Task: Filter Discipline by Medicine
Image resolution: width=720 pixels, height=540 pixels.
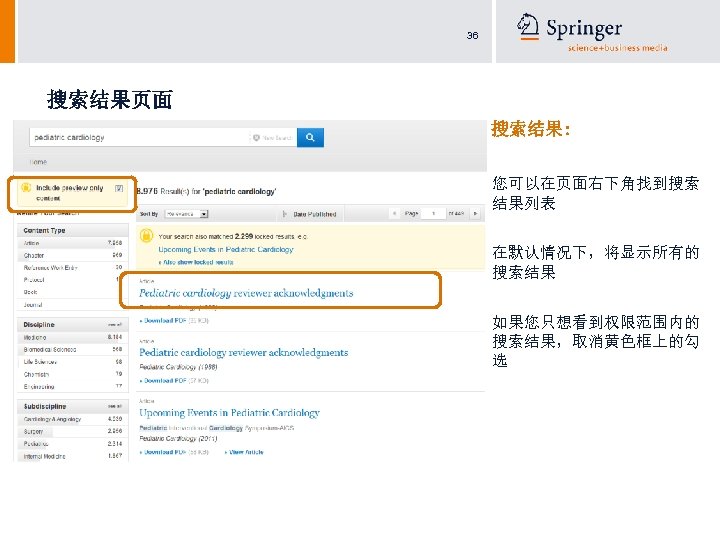Action: (73, 338)
